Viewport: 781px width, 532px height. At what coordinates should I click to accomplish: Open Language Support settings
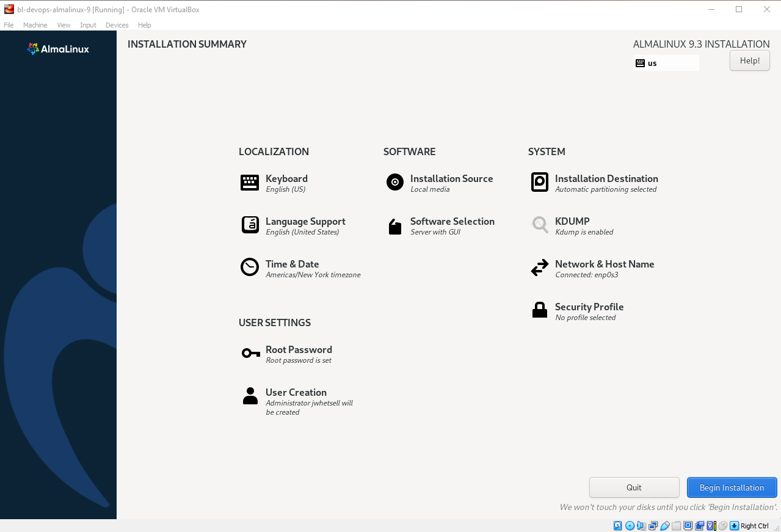click(x=305, y=221)
